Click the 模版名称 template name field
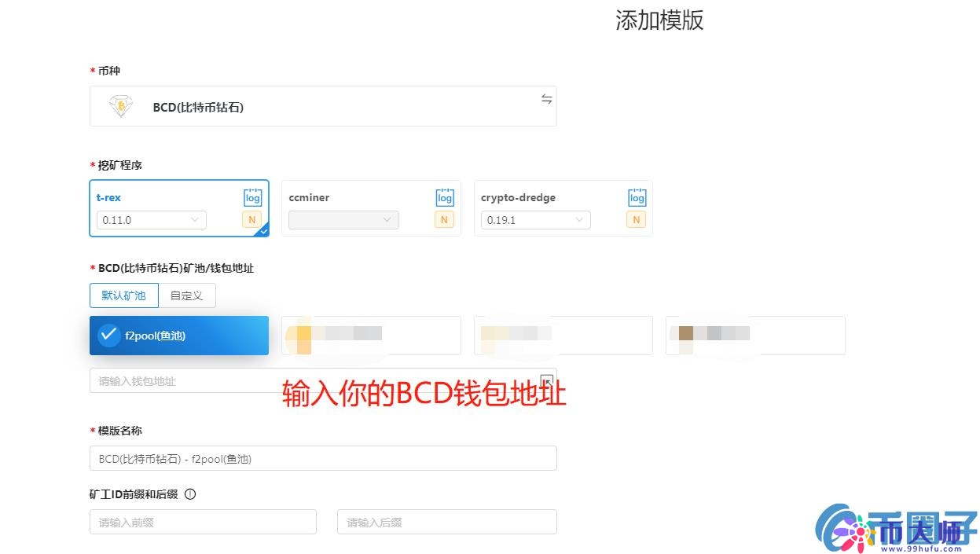The height and width of the screenshot is (554, 980). coord(323,458)
